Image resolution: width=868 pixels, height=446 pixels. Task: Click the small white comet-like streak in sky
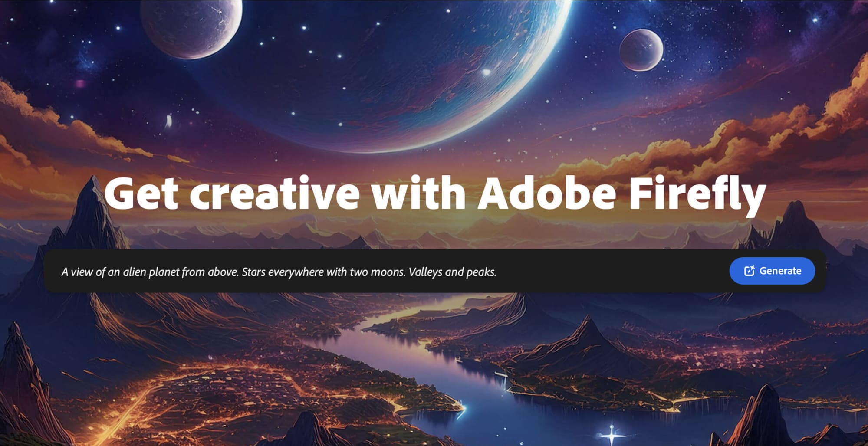[x=169, y=121]
